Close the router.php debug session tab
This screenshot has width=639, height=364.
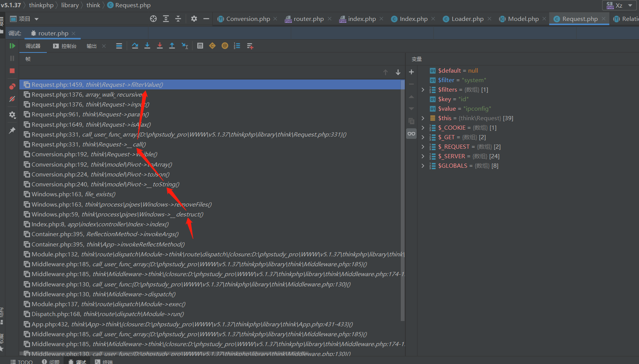coord(73,33)
